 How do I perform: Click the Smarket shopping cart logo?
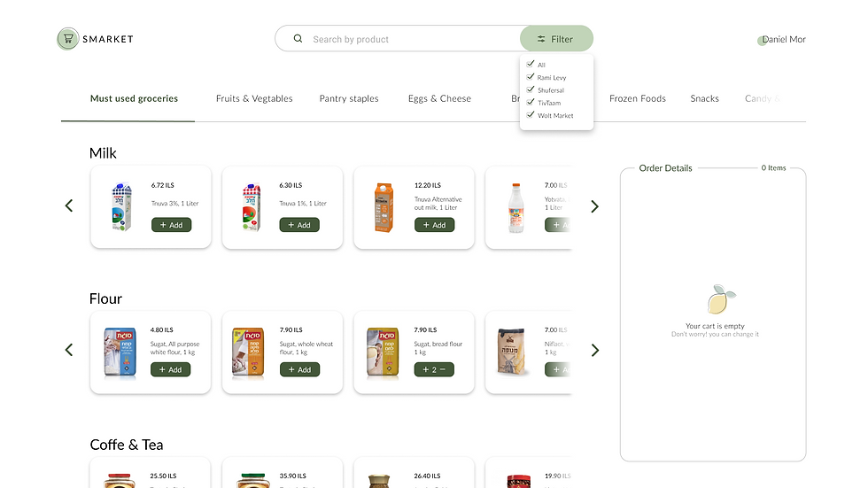point(68,39)
